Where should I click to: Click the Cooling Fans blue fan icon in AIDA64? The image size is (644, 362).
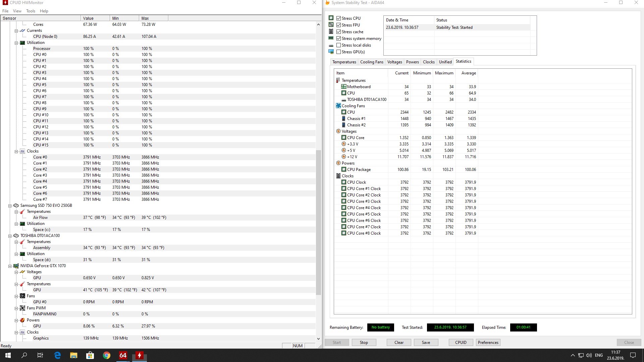pos(338,106)
